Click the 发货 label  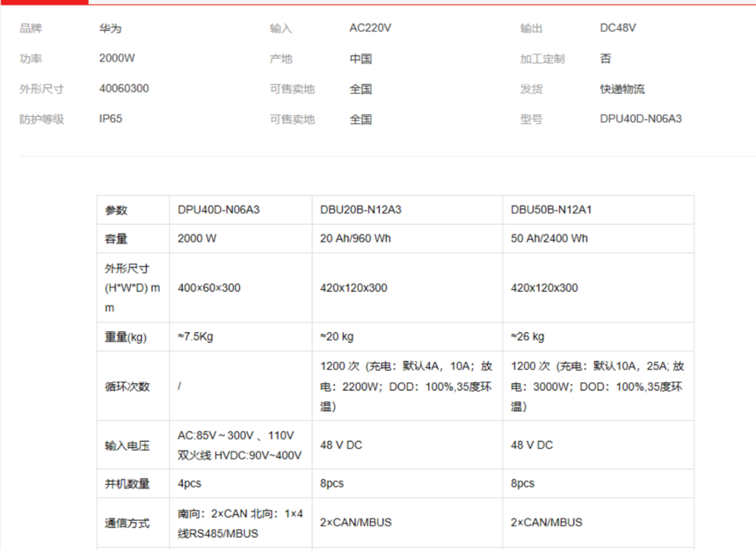pos(531,89)
